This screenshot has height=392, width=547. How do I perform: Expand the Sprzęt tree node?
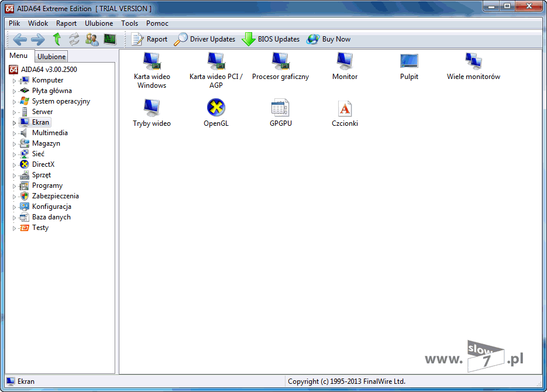[x=14, y=176]
